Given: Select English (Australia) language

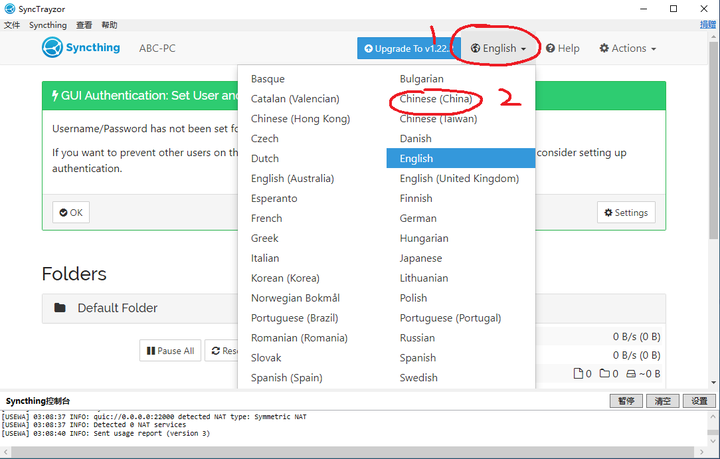Looking at the screenshot, I should click(x=292, y=179).
